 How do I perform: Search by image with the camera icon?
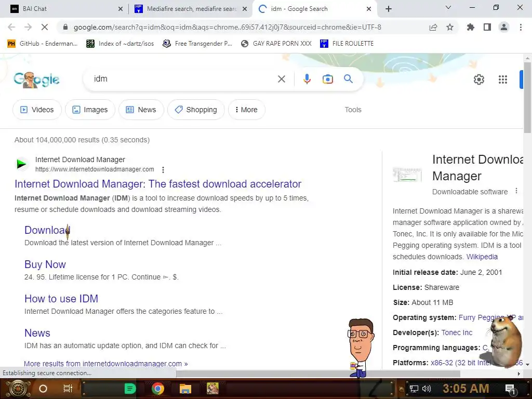pyautogui.click(x=327, y=79)
